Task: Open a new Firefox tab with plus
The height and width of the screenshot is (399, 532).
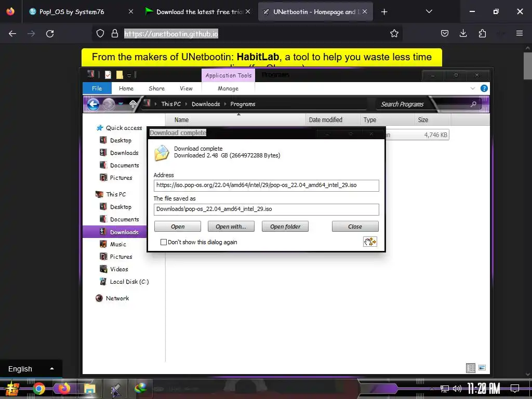Action: point(384,12)
